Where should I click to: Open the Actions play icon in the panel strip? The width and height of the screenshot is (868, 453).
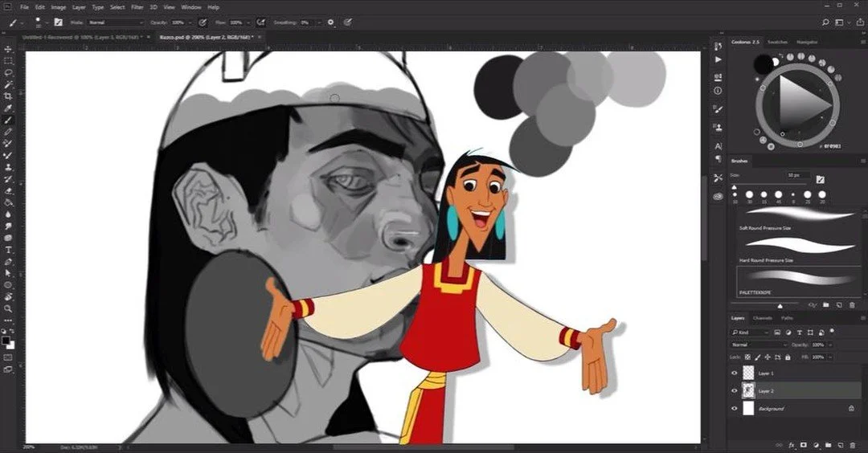coord(718,59)
